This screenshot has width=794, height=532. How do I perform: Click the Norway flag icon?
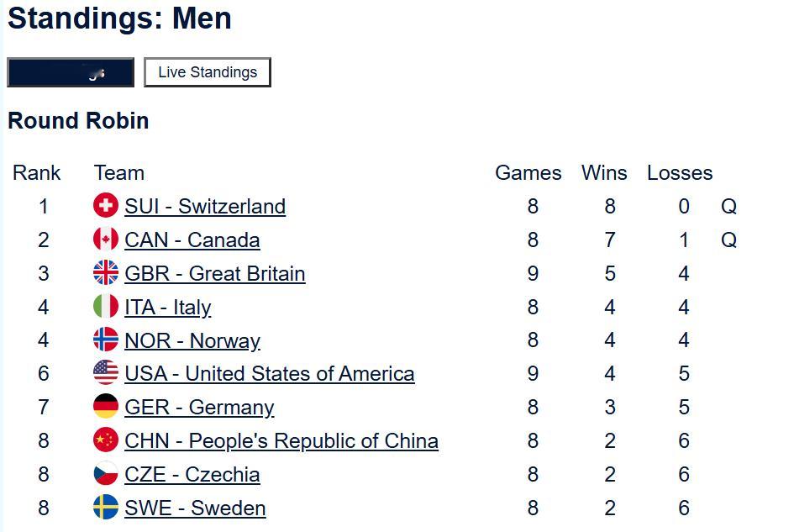pos(106,340)
